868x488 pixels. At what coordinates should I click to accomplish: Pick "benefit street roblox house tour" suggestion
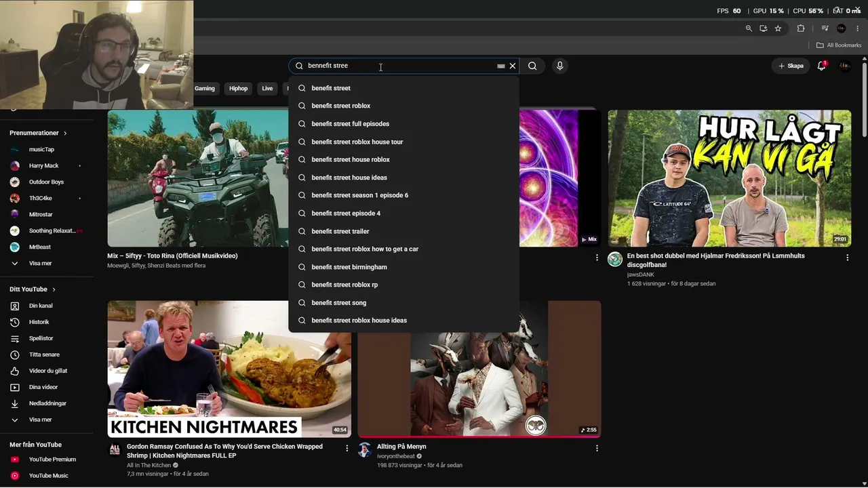tap(404, 142)
